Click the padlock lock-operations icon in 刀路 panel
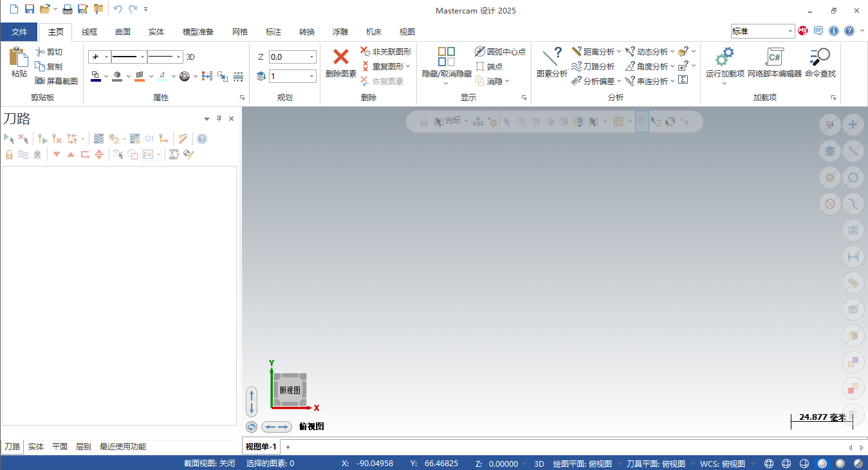This screenshot has width=868, height=470. click(x=10, y=154)
